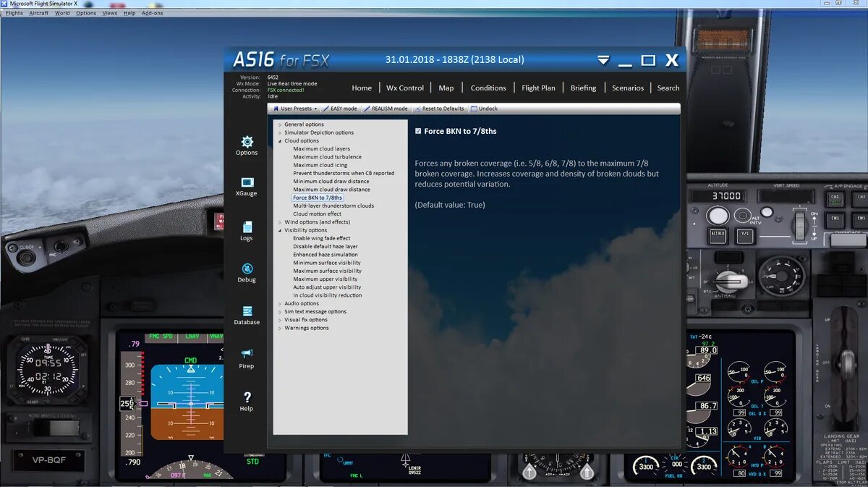Click the cockpit clock CHR button

25,339
